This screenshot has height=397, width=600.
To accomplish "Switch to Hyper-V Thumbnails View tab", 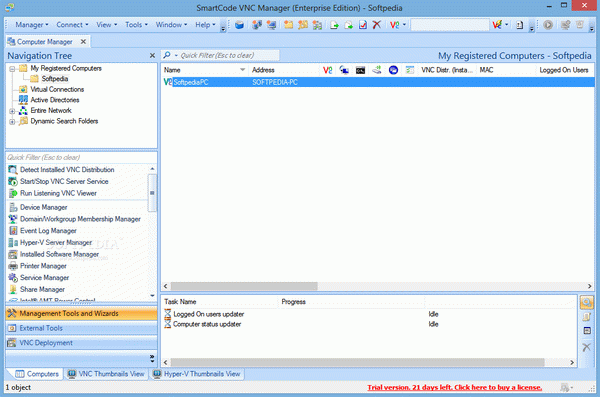I will 196,374.
